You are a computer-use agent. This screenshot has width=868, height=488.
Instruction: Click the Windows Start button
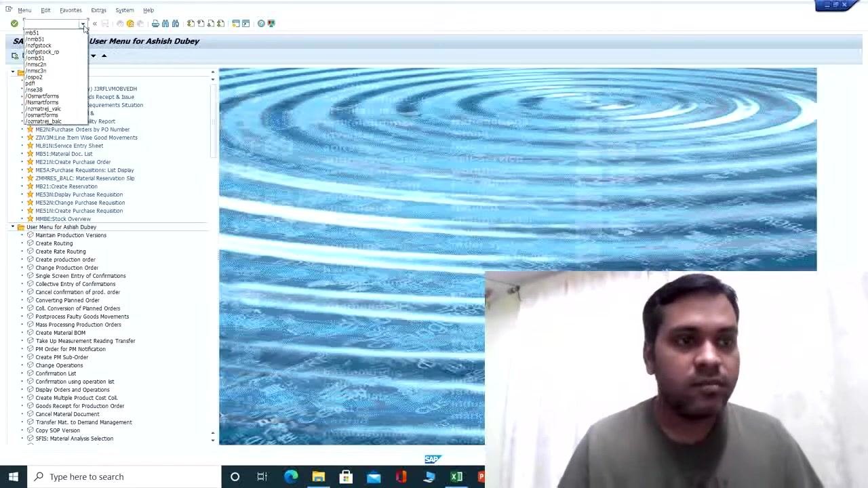[x=14, y=476]
